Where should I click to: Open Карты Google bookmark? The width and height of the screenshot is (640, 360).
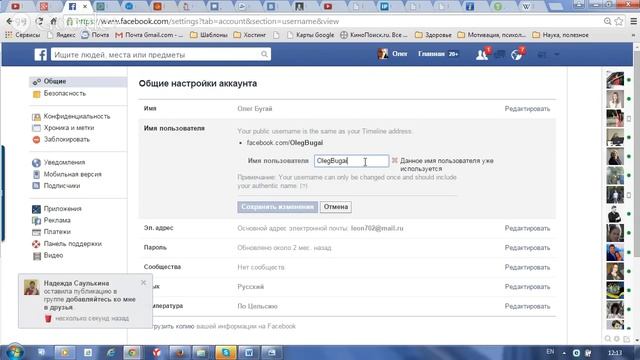pyautogui.click(x=310, y=35)
